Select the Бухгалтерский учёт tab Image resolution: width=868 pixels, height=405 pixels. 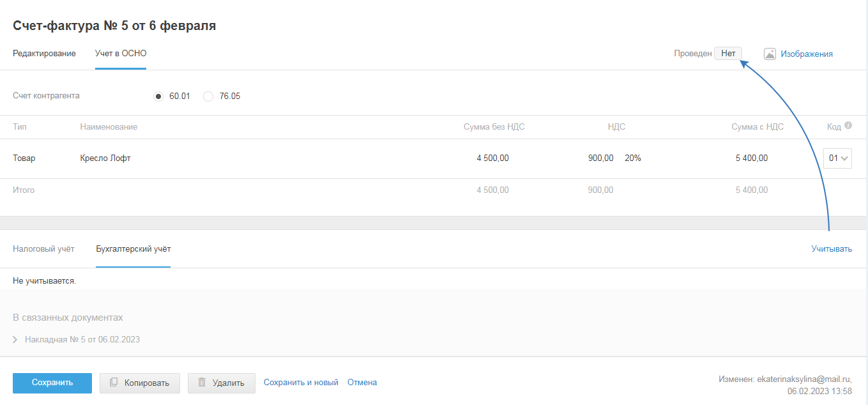(x=133, y=248)
